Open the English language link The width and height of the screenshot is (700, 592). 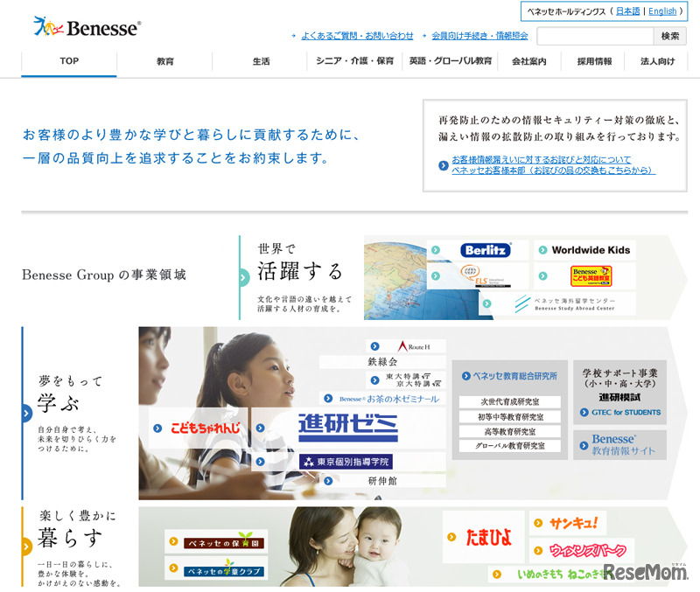point(661,11)
